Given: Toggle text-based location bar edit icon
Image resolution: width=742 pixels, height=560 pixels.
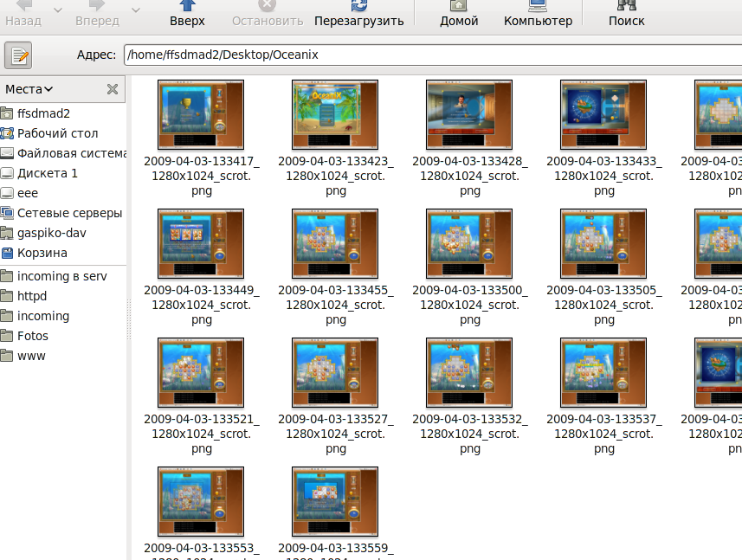Looking at the screenshot, I should tap(18, 55).
